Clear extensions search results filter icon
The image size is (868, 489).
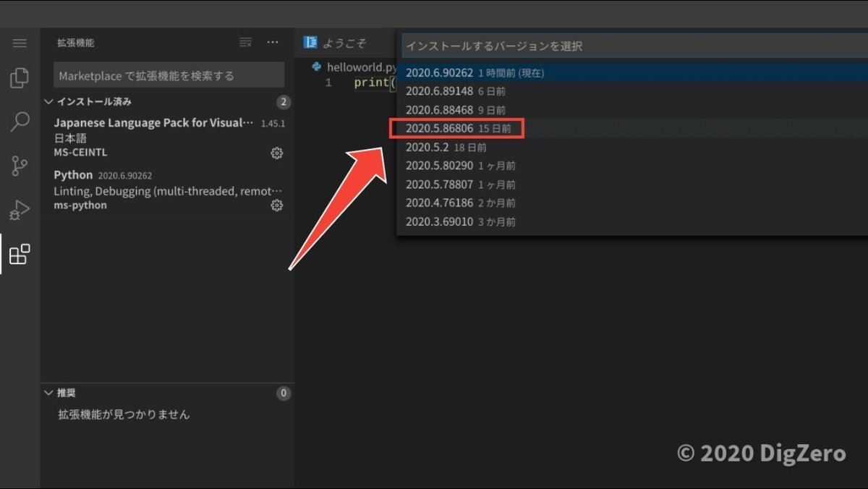(x=245, y=43)
